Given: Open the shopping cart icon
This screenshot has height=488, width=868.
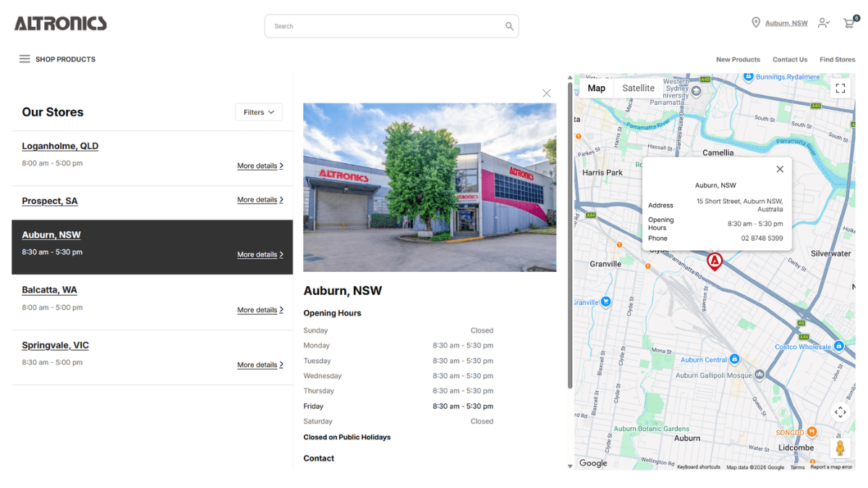Looking at the screenshot, I should tap(849, 23).
